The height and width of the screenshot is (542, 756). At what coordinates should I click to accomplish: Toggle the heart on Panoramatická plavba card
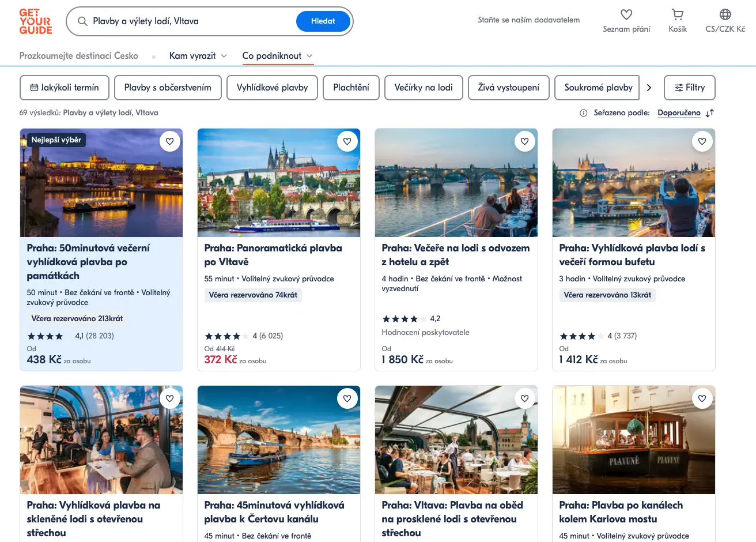pos(347,141)
